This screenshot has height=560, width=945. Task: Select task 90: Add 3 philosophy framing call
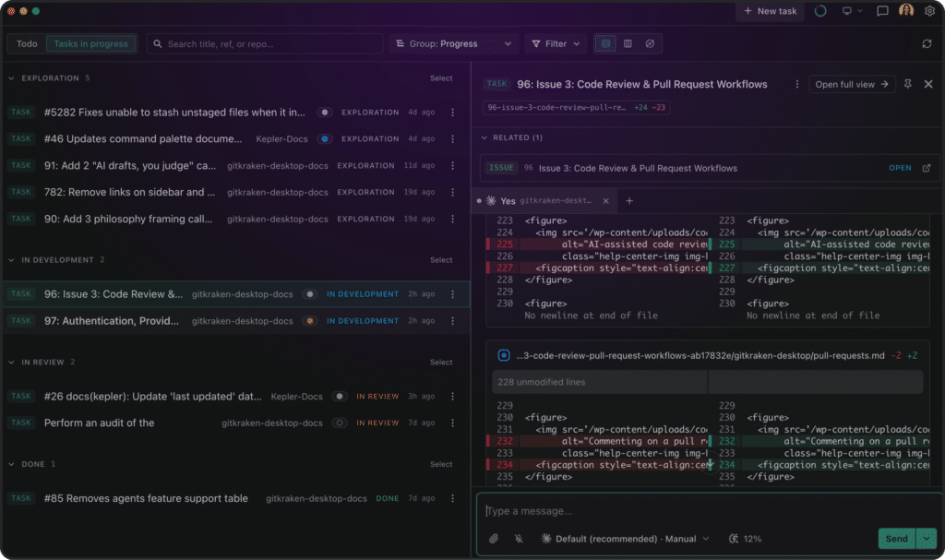235,219
